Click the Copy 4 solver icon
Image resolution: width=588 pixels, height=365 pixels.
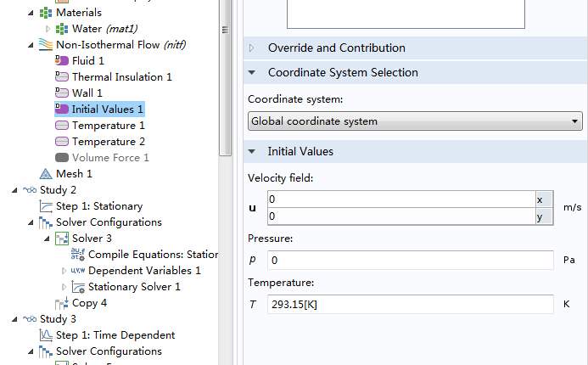62,303
